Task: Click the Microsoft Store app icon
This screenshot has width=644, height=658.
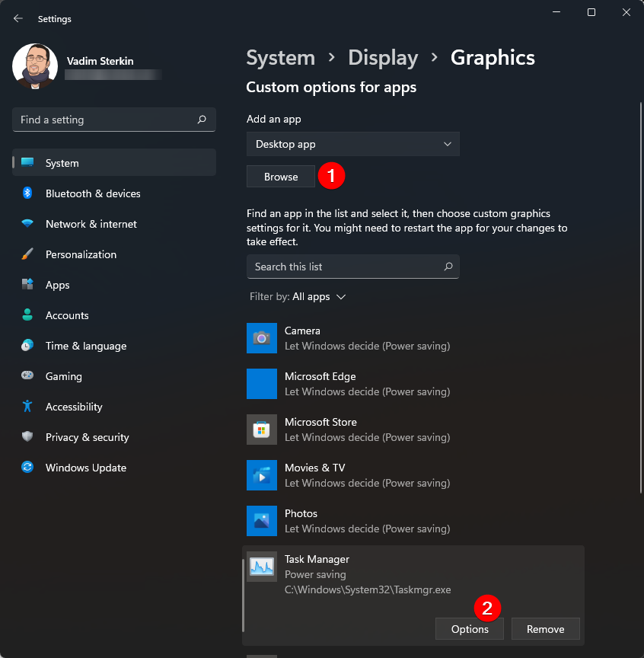Action: click(x=261, y=430)
